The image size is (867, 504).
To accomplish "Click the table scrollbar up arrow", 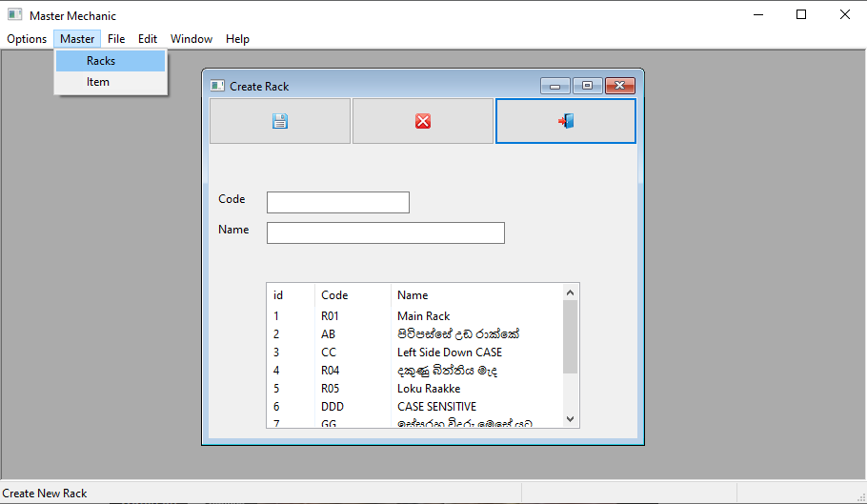I will [x=570, y=292].
